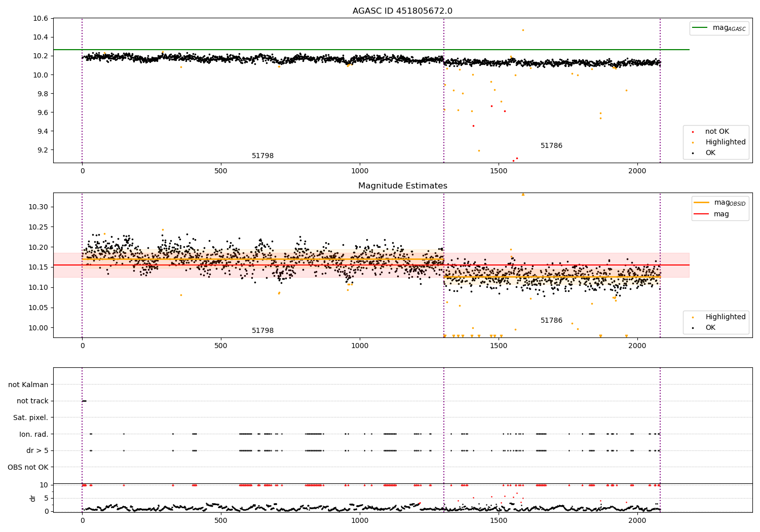Click the '10.05' y-axis tick label

[39, 308]
